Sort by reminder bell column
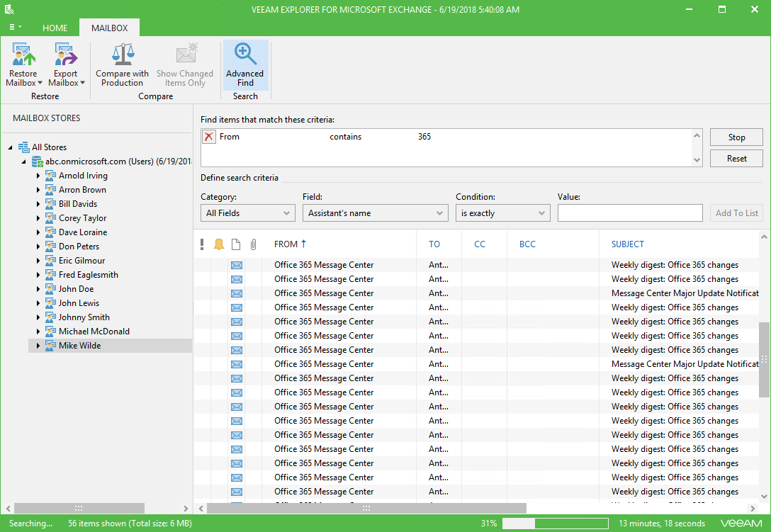The image size is (771, 532). tap(219, 244)
